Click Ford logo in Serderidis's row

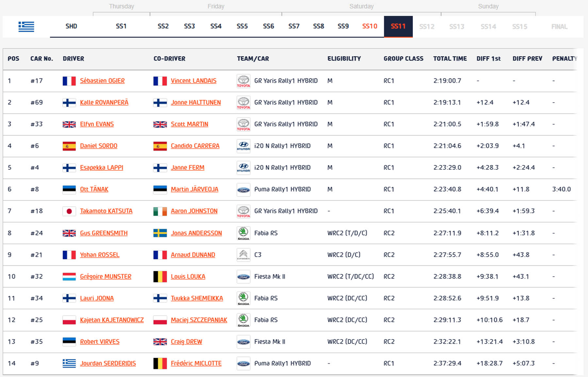tap(243, 363)
